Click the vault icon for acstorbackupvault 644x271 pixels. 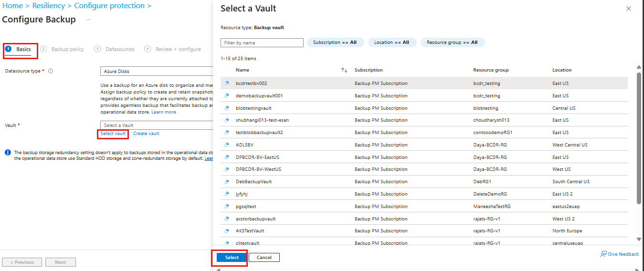(x=227, y=219)
